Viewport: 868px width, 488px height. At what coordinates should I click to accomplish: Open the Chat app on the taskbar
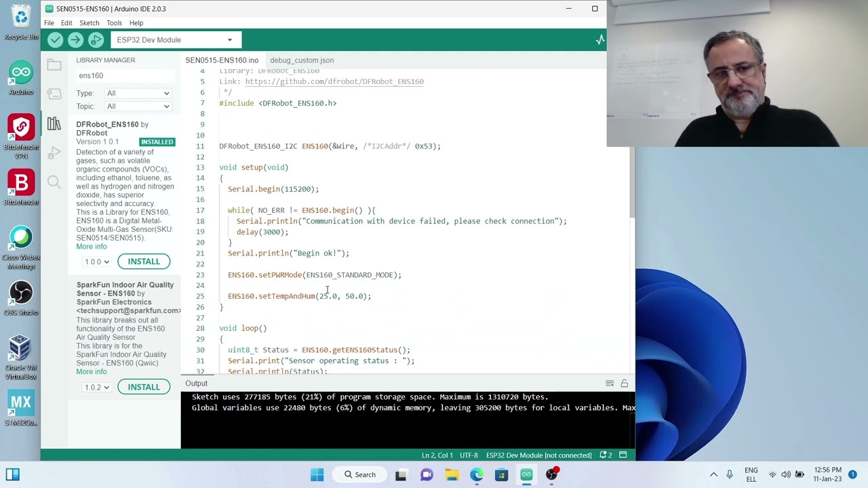tap(427, 474)
